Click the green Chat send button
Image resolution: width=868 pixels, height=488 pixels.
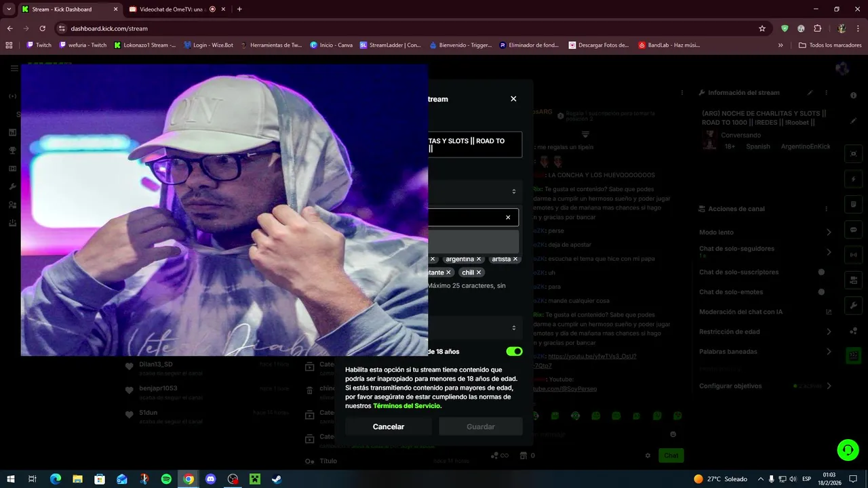click(x=671, y=455)
